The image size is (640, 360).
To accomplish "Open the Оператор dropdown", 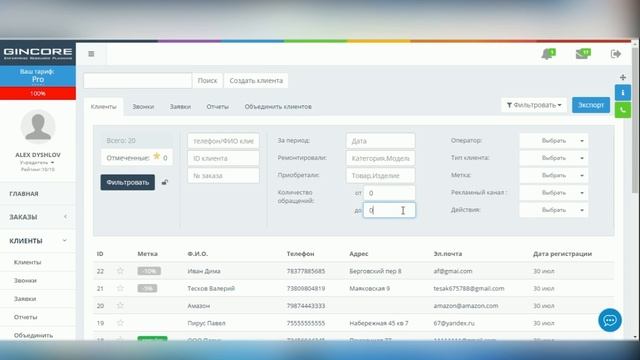I will click(x=553, y=141).
